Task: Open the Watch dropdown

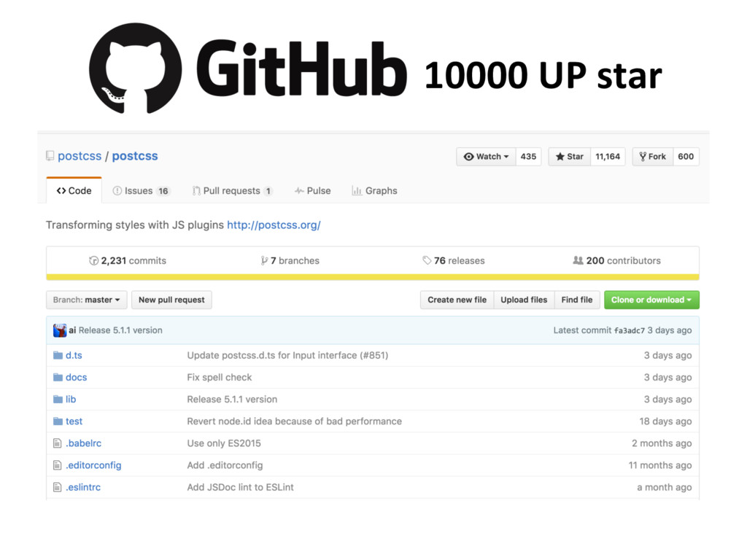Action: pyautogui.click(x=487, y=156)
